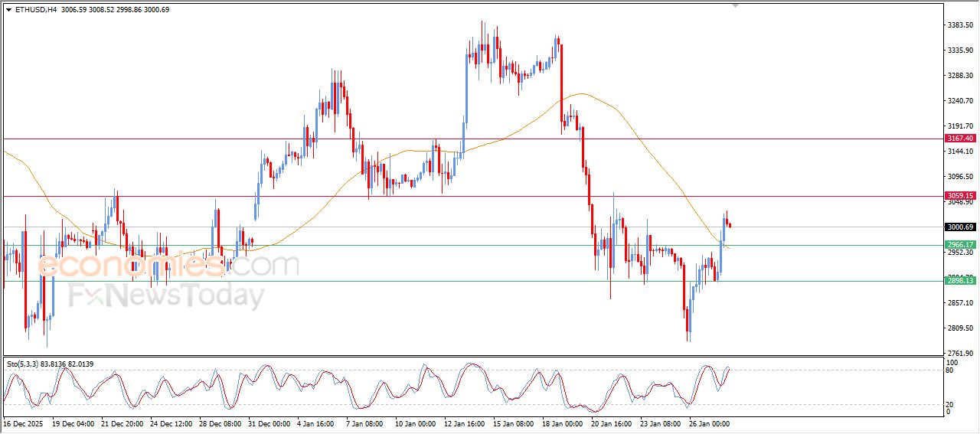The height and width of the screenshot is (434, 980).
Task: Select the 4 Jan 16:00 time label
Action: coord(315,423)
